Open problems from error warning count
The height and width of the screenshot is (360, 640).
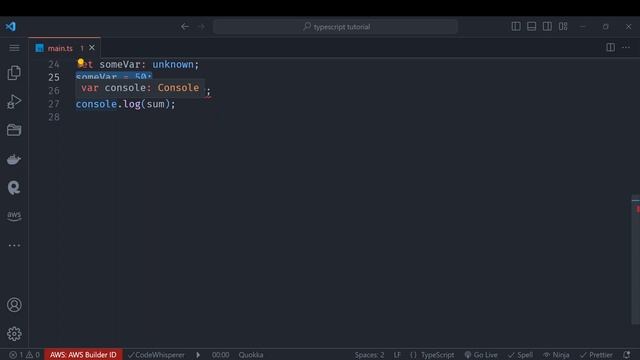[x=24, y=355]
